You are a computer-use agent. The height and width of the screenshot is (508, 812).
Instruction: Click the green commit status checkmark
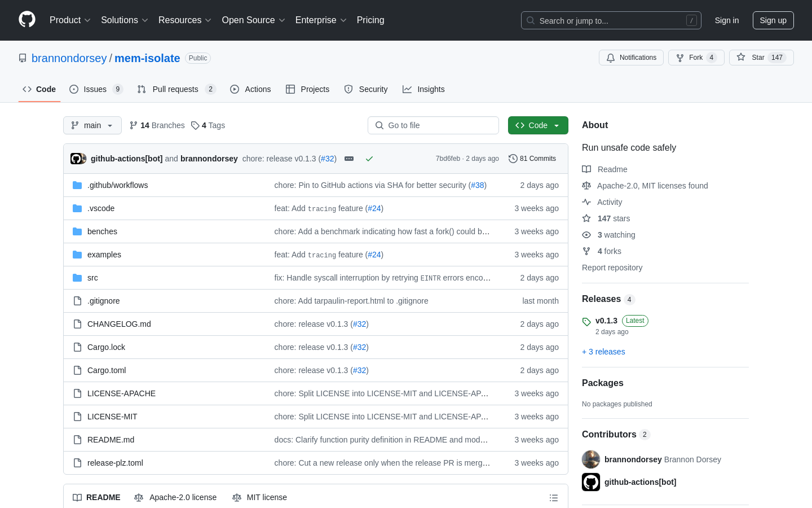click(369, 159)
